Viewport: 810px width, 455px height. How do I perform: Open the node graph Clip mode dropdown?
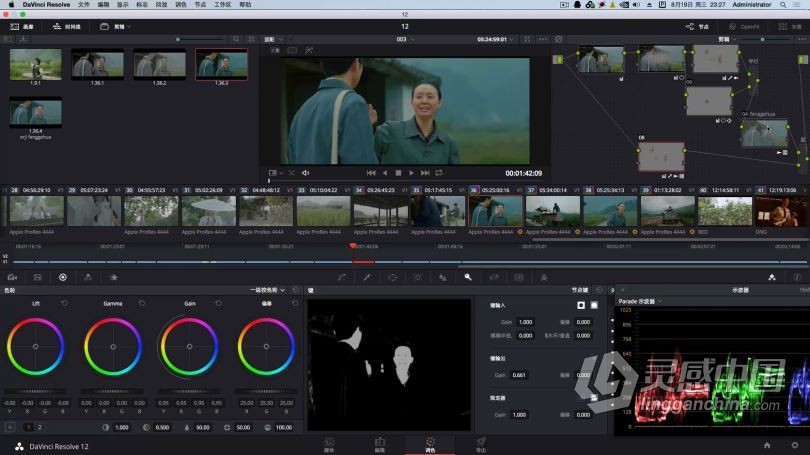click(x=727, y=39)
